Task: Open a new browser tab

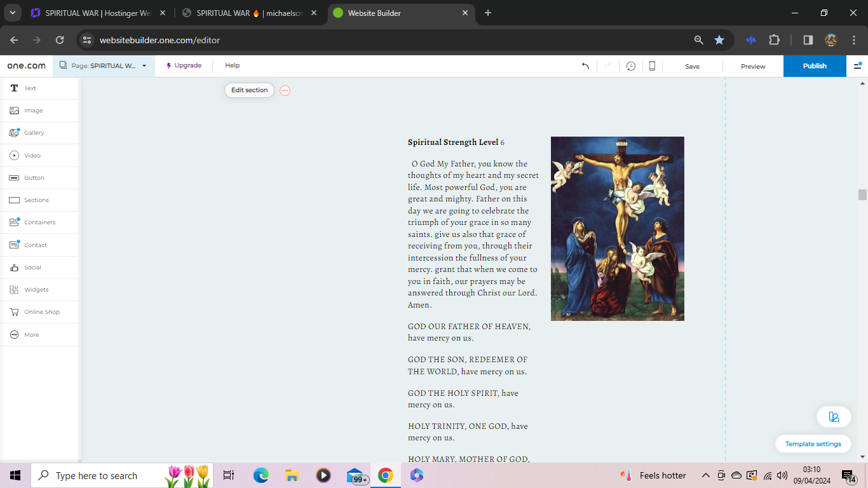Action: (x=488, y=13)
